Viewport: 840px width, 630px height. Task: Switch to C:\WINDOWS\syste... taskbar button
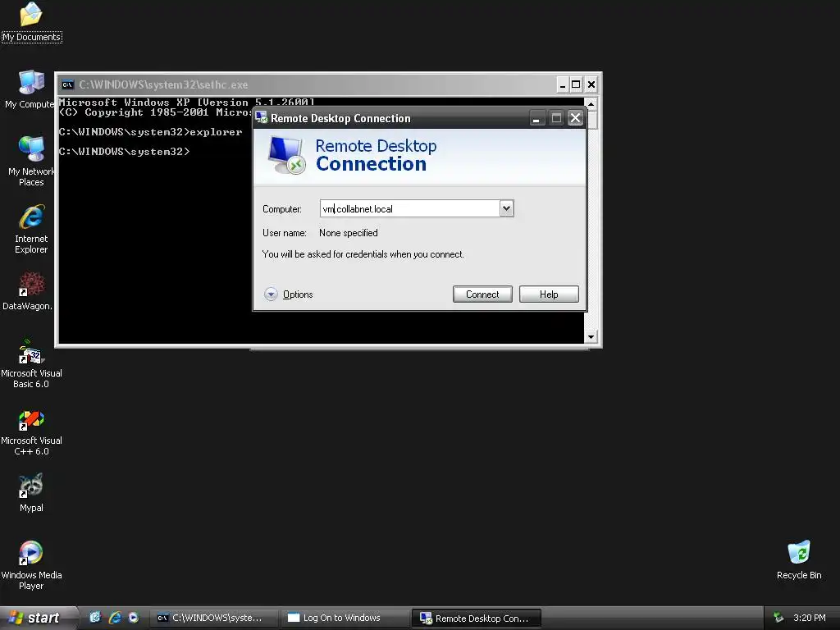pyautogui.click(x=214, y=619)
